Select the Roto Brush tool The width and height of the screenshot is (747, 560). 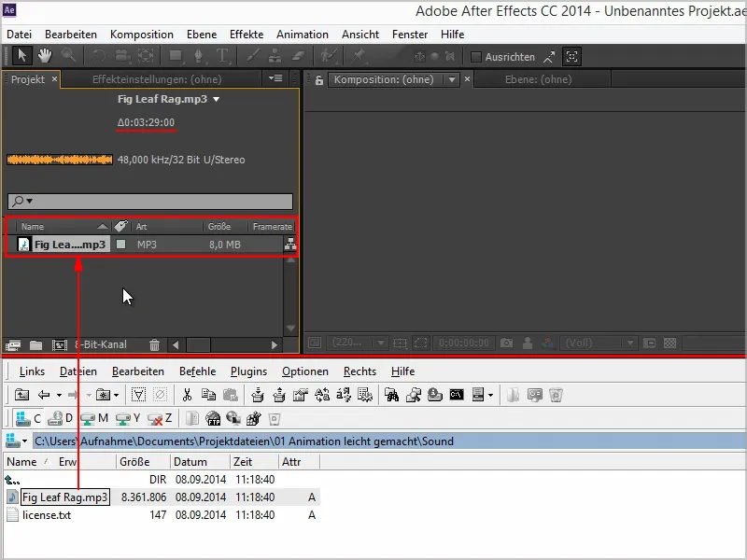coord(329,56)
